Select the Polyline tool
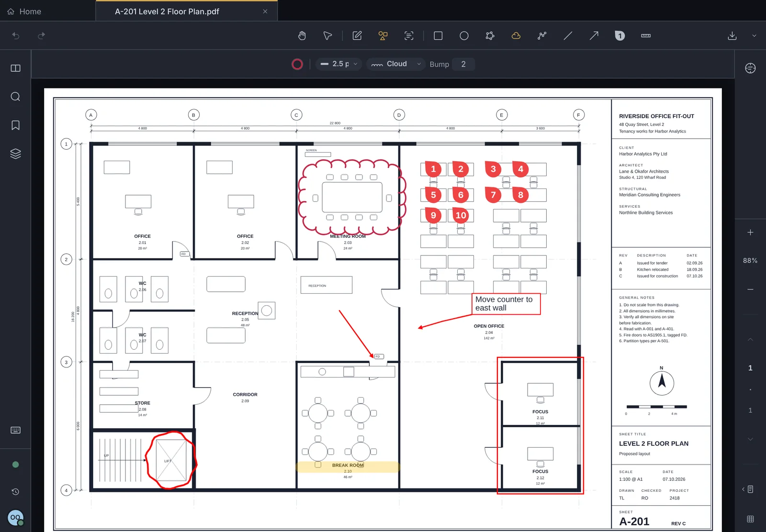This screenshot has width=766, height=532. 542,36
